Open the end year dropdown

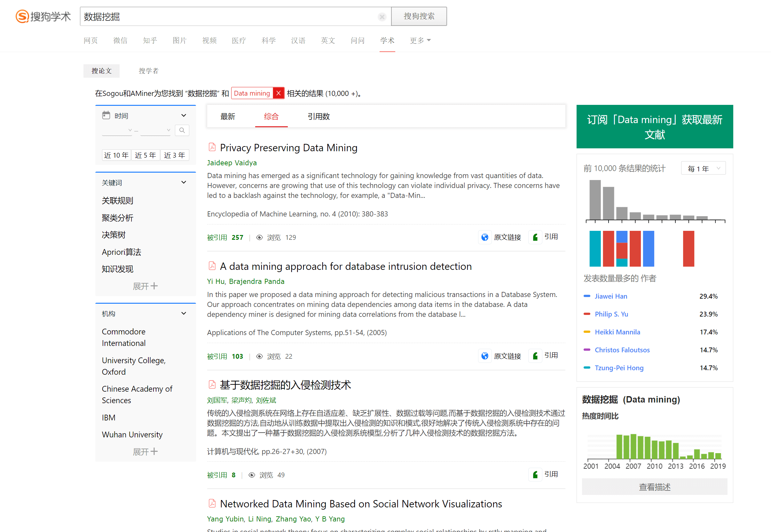(x=156, y=130)
